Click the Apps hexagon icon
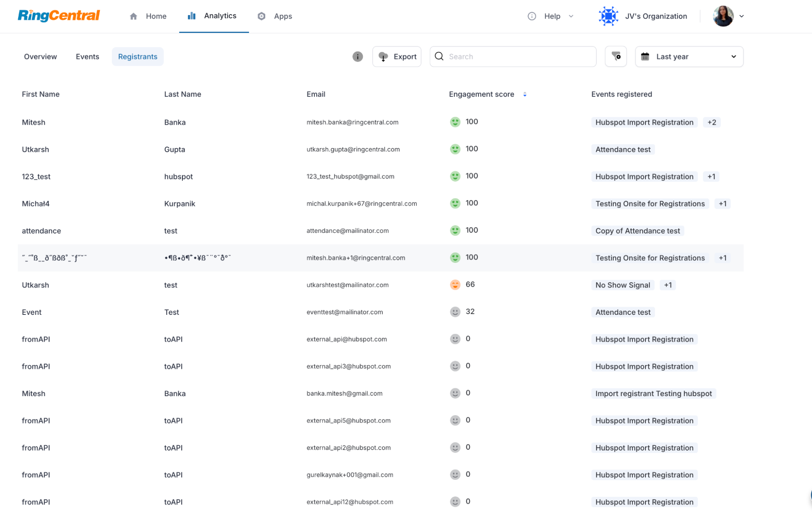This screenshot has width=812, height=520. pos(262,16)
